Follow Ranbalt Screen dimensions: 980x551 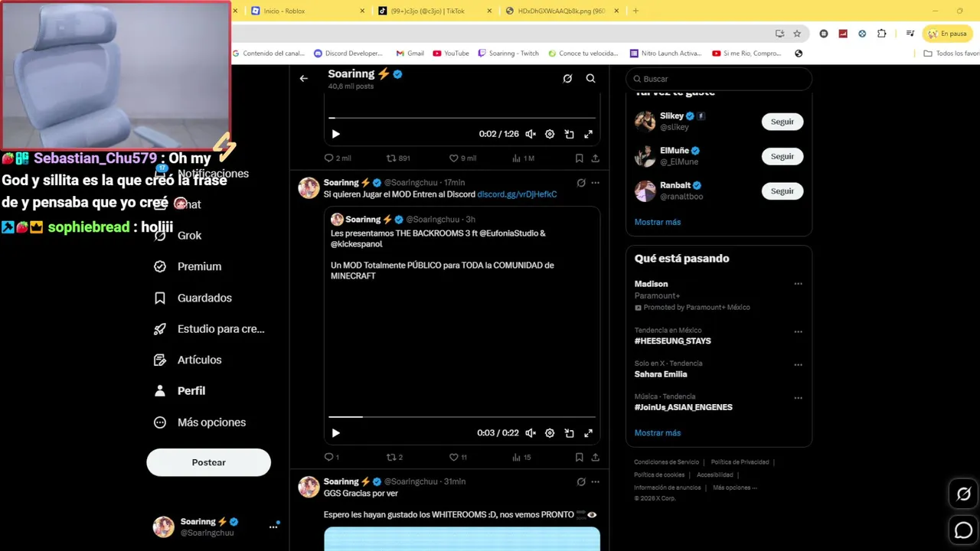(x=782, y=191)
